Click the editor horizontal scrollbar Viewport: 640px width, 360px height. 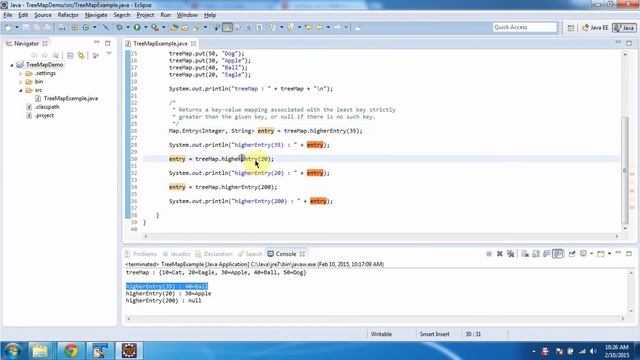[x=381, y=236]
